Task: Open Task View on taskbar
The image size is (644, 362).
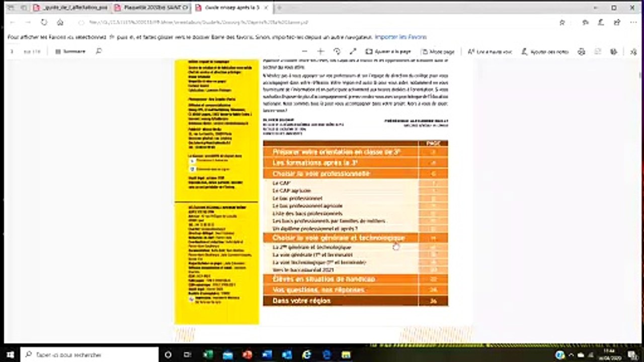Action: coord(188,354)
